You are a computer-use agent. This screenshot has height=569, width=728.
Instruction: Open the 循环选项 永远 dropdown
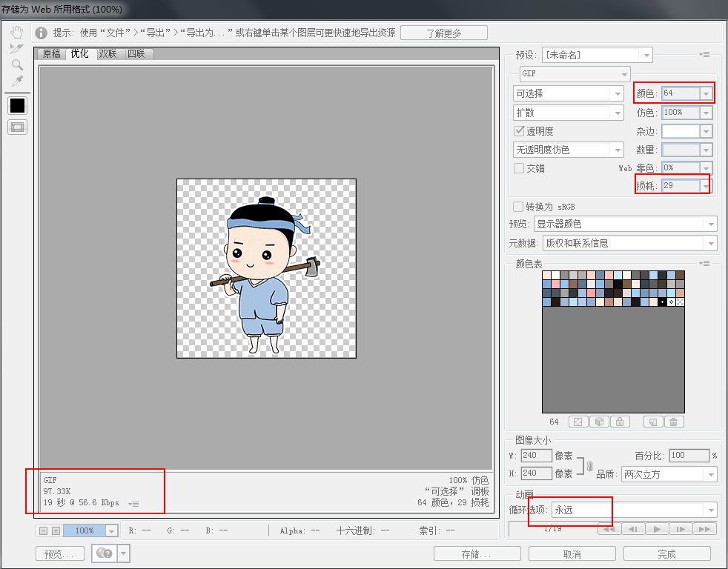pyautogui.click(x=634, y=510)
